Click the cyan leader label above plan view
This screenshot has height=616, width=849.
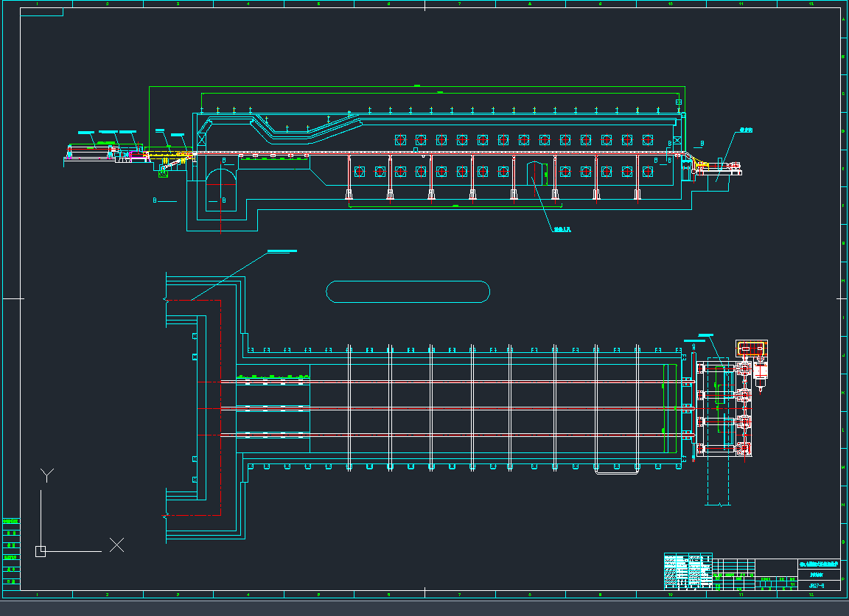pyautogui.click(x=282, y=251)
